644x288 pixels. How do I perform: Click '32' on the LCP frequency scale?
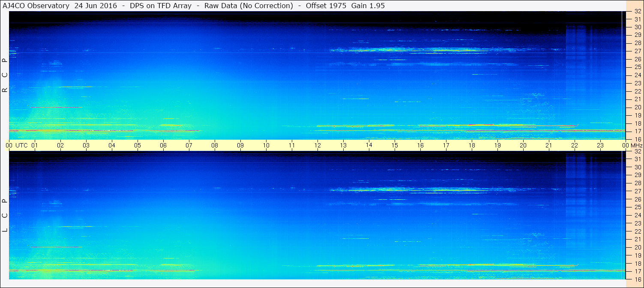click(x=638, y=151)
